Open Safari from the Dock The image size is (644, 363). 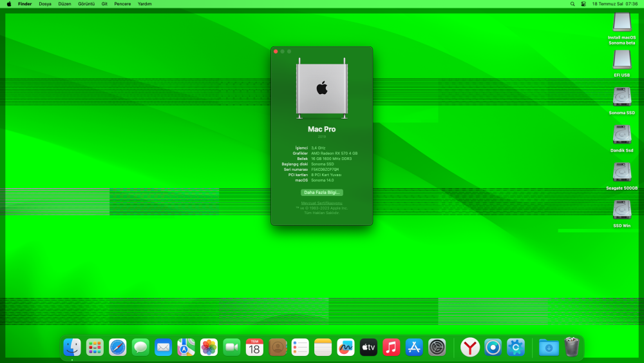click(x=117, y=348)
